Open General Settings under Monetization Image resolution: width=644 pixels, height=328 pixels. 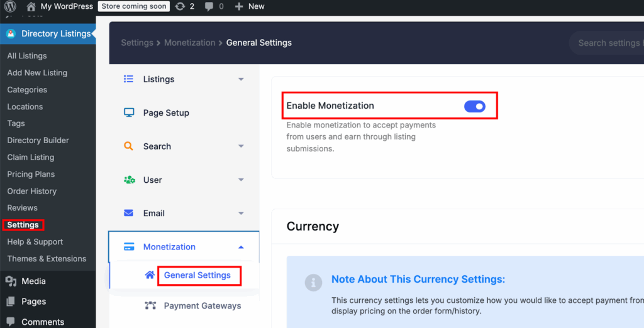(197, 275)
